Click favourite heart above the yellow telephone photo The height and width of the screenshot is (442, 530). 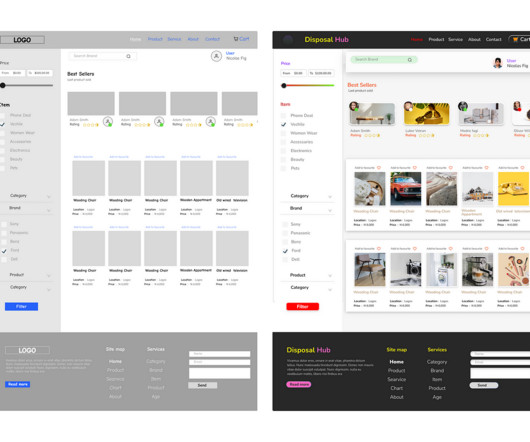(x=523, y=168)
